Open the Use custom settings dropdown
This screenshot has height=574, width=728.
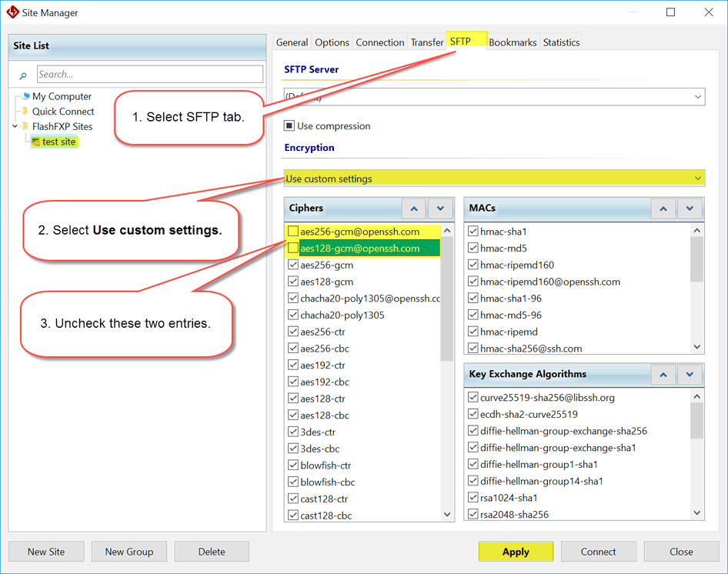pos(494,179)
